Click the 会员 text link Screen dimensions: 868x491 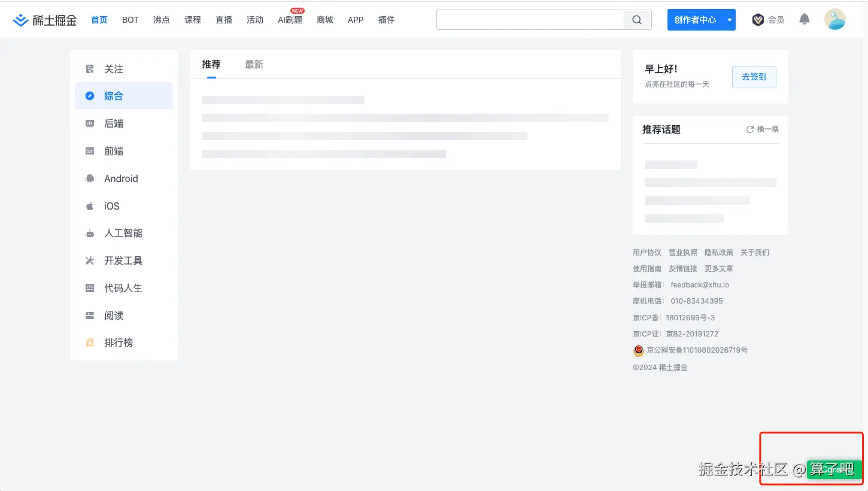pos(776,20)
